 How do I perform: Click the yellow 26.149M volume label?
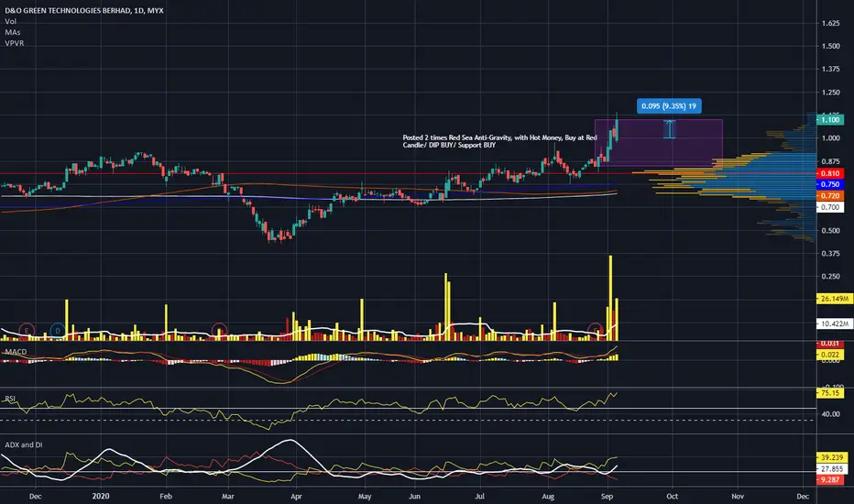pyautogui.click(x=835, y=299)
